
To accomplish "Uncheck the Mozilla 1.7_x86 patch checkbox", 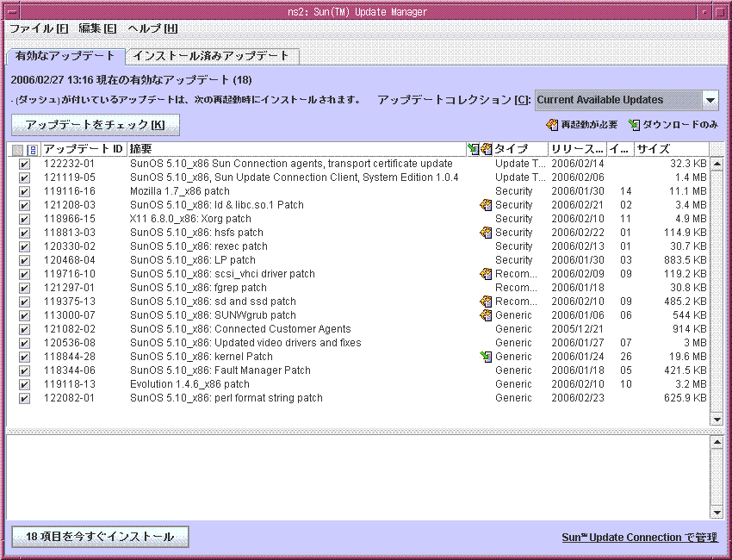I will pyautogui.click(x=24, y=191).
